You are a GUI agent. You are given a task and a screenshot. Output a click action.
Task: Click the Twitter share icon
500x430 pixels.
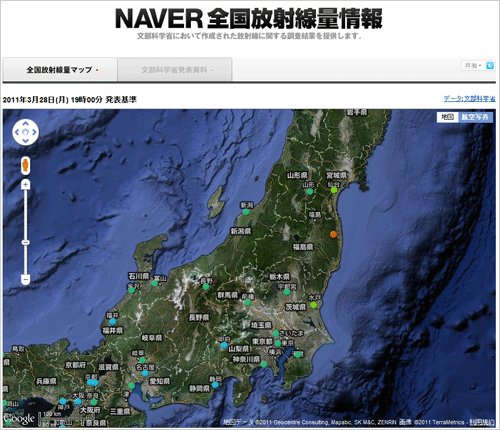(490, 66)
